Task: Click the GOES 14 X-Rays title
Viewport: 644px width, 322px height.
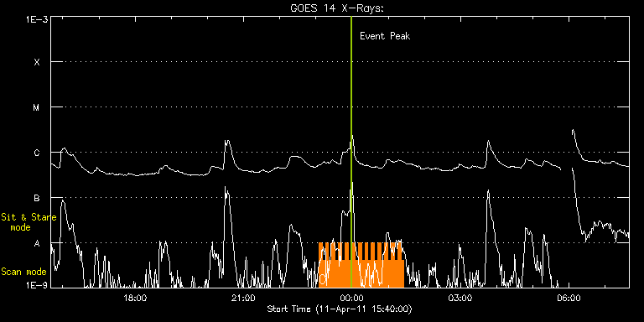Action: [x=337, y=8]
